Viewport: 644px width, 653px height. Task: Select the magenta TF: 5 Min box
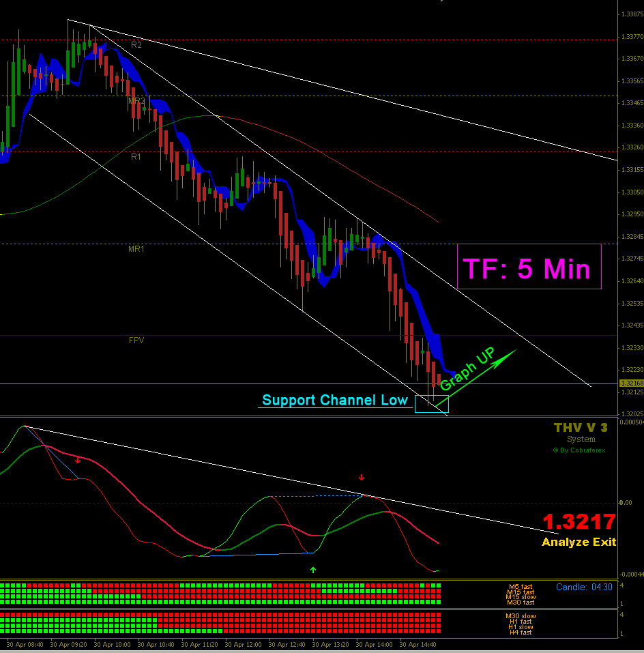(529, 267)
